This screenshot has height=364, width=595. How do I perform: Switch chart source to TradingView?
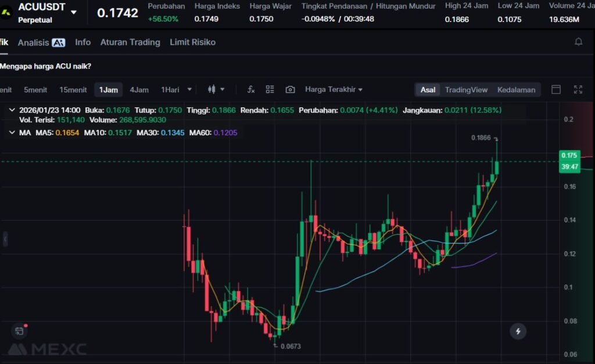click(466, 89)
